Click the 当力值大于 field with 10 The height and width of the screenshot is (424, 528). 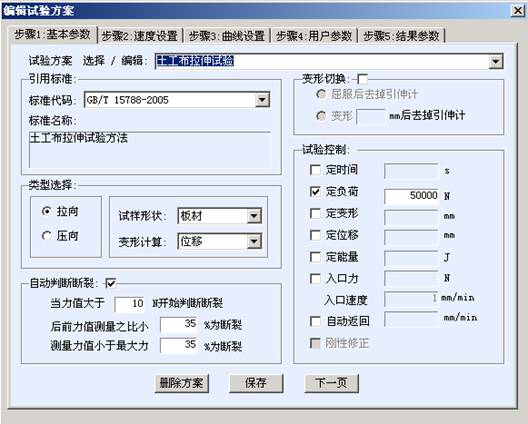pos(130,304)
